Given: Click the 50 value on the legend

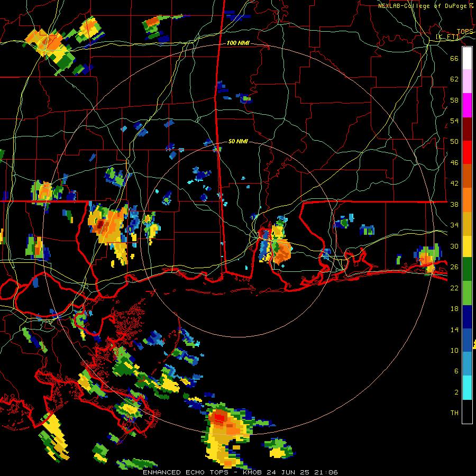Looking at the screenshot, I should (454, 141).
